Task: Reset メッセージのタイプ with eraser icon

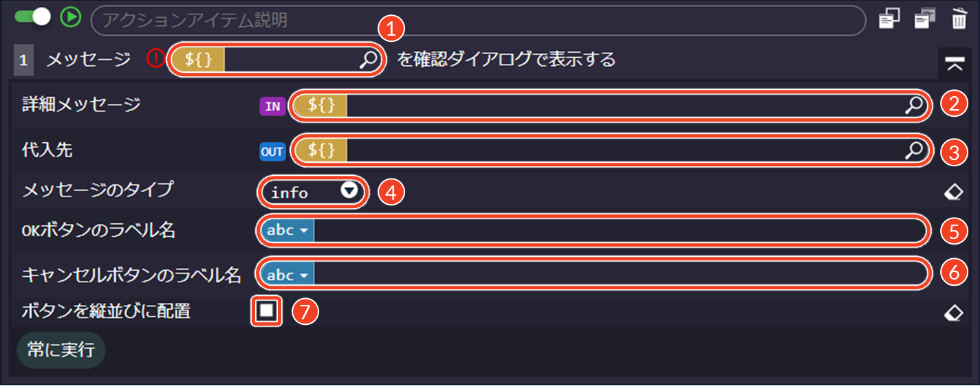Action: (x=953, y=192)
